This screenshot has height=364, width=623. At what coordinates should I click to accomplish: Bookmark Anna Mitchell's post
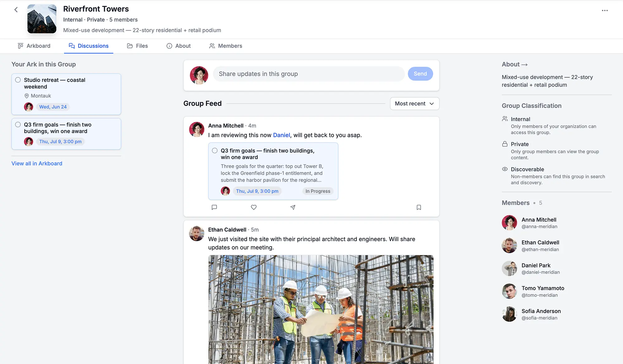click(x=419, y=208)
